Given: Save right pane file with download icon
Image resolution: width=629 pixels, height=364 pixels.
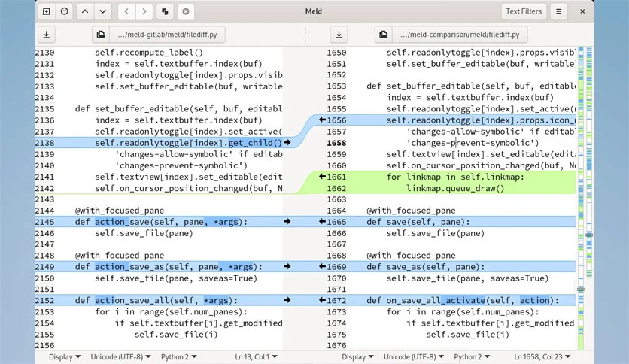Looking at the screenshot, I should click(339, 35).
